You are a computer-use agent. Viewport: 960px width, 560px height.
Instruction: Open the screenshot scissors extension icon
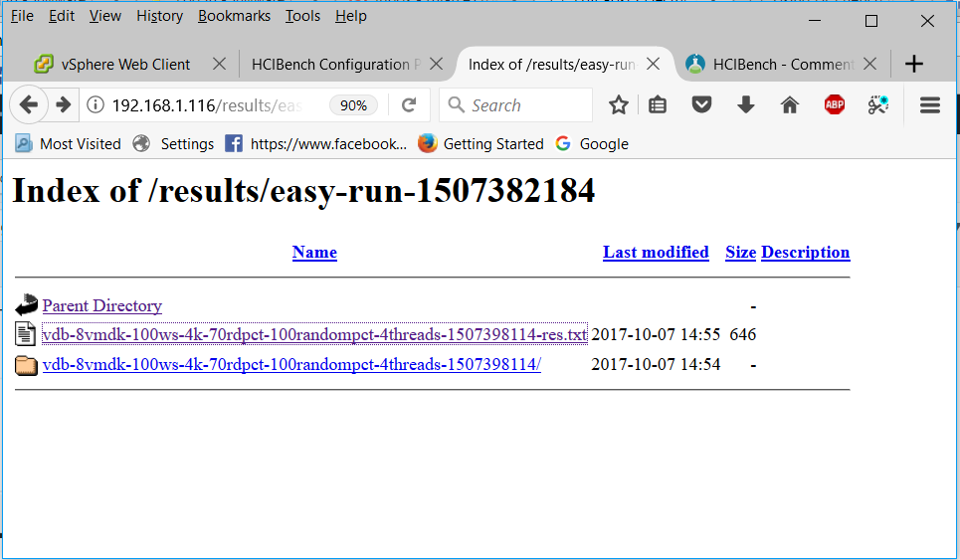click(878, 105)
